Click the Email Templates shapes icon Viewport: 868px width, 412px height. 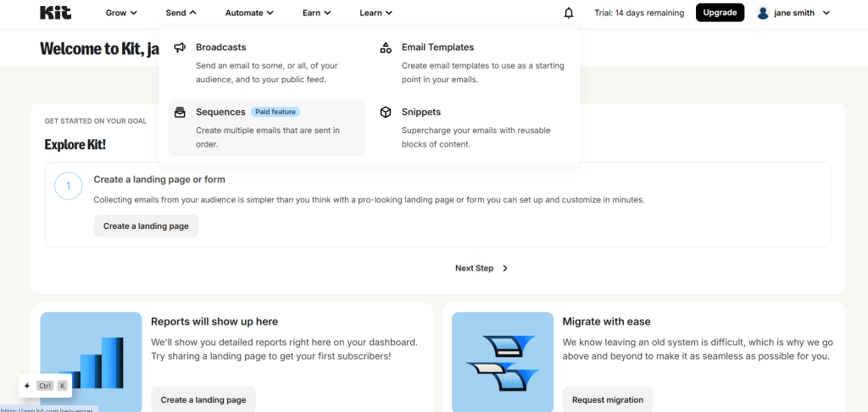[386, 47]
